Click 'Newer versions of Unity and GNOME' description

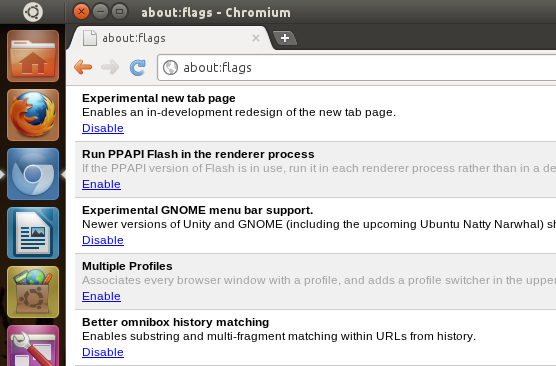coord(319,224)
